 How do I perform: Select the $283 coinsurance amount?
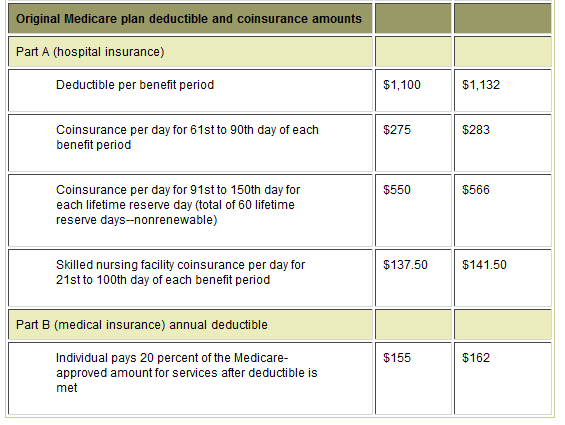pos(476,130)
